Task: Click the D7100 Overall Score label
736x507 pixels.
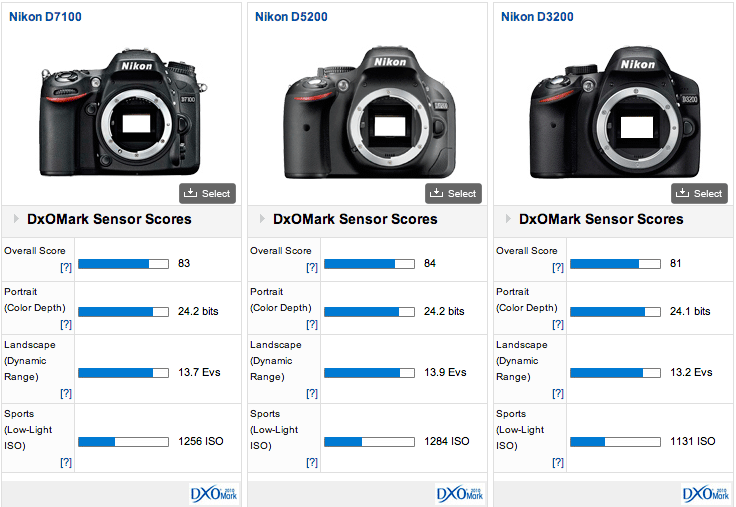Action: coord(35,251)
